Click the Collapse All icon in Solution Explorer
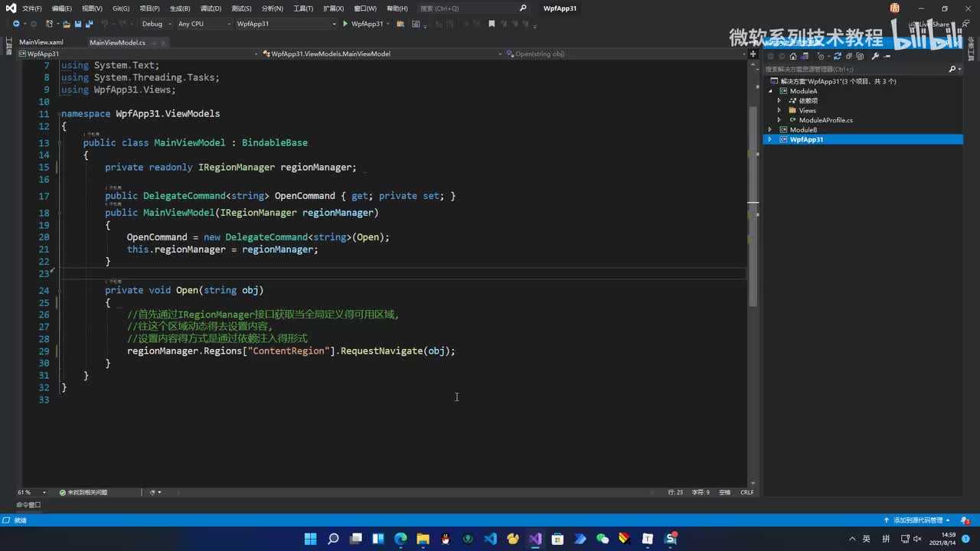This screenshot has width=980, height=551. tap(848, 57)
